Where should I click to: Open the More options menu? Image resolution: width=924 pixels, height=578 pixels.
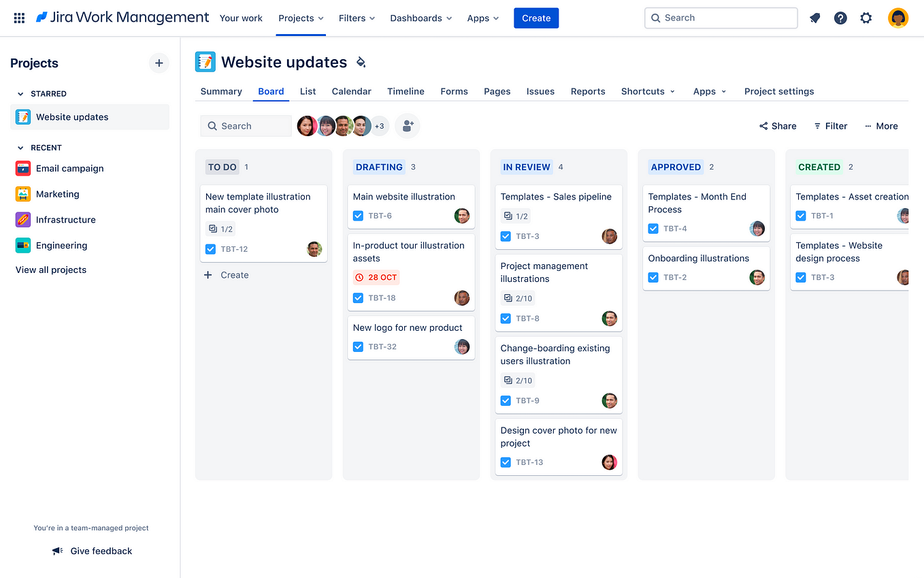[881, 126]
